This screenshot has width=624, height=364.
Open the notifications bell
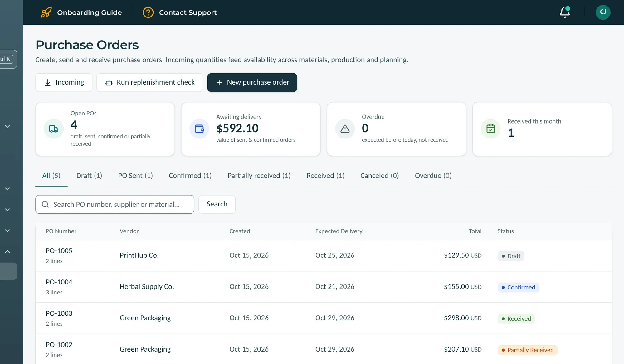coord(565,12)
